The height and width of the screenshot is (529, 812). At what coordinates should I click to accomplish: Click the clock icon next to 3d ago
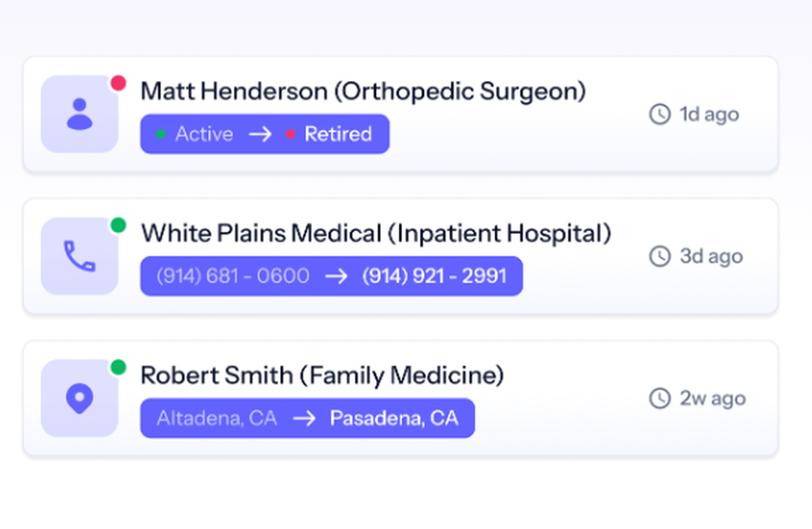(x=659, y=256)
